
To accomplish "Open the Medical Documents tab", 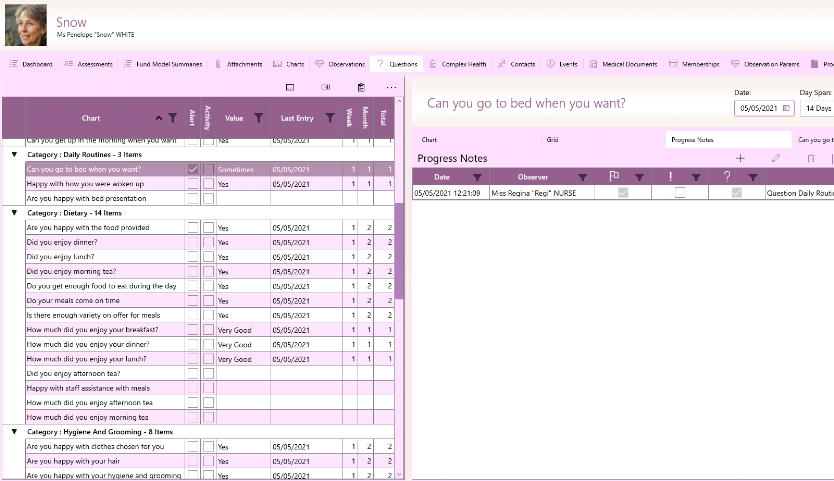I will (x=623, y=64).
